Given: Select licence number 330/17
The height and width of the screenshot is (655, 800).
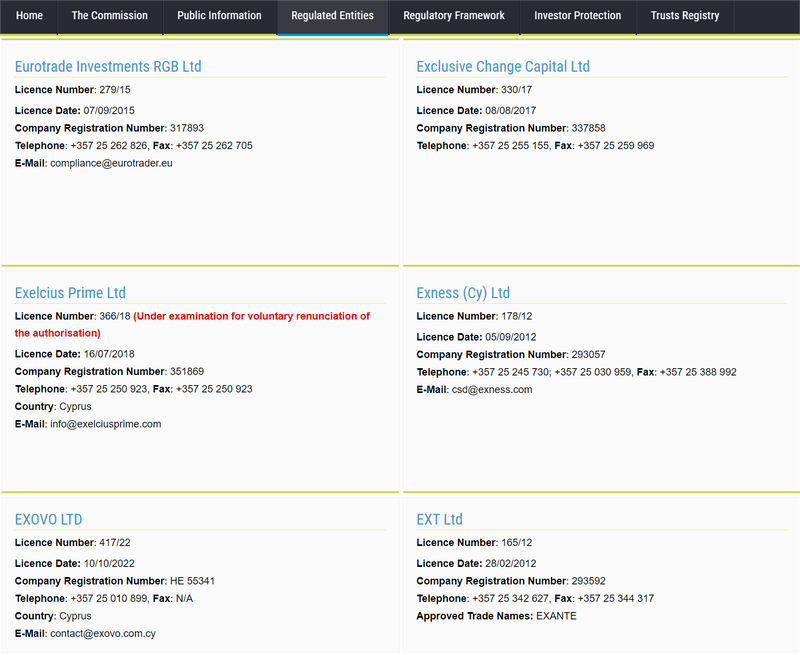Looking at the screenshot, I should [516, 90].
